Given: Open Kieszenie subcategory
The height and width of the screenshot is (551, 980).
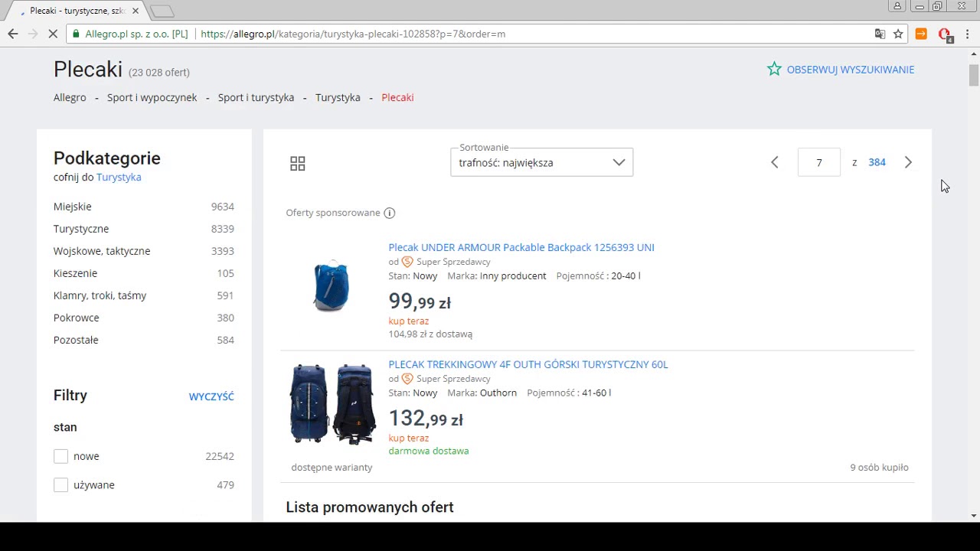Looking at the screenshot, I should pyautogui.click(x=75, y=273).
